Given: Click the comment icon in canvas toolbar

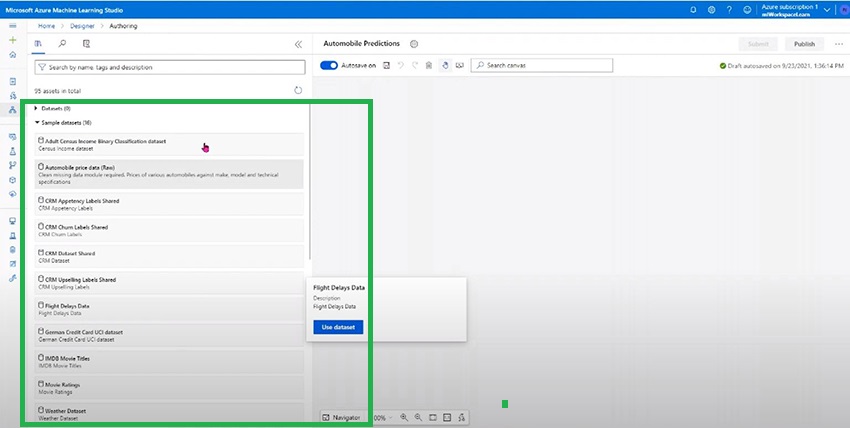Looking at the screenshot, I should click(460, 66).
